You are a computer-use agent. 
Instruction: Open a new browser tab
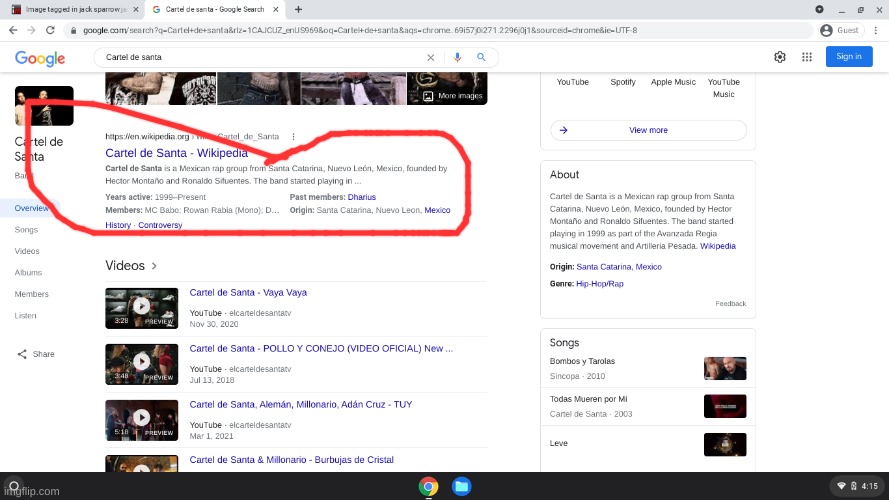point(298,9)
